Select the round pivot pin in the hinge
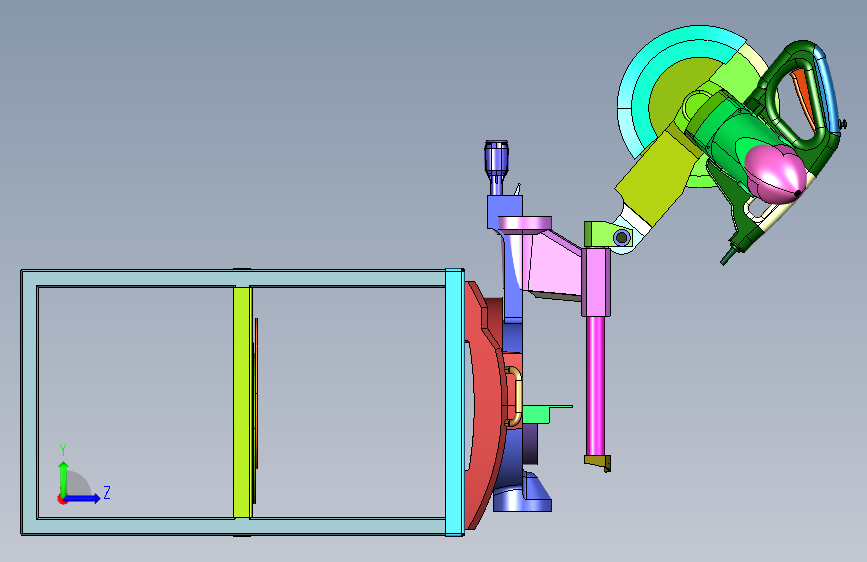Viewport: 867px width, 562px height. [622, 238]
